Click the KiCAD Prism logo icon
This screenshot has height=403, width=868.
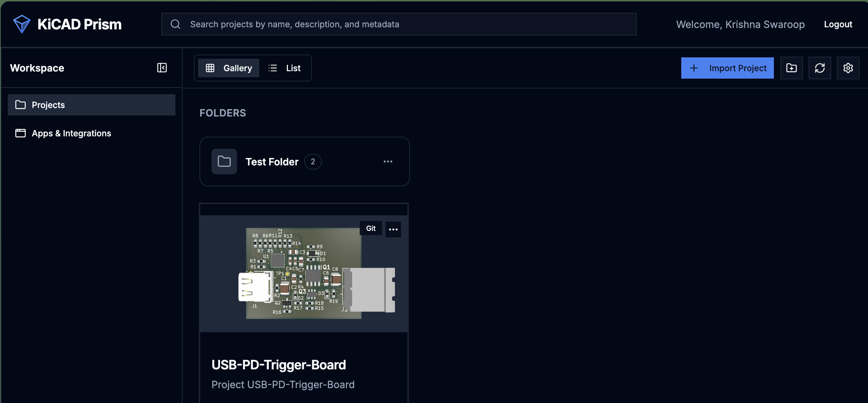pos(22,24)
